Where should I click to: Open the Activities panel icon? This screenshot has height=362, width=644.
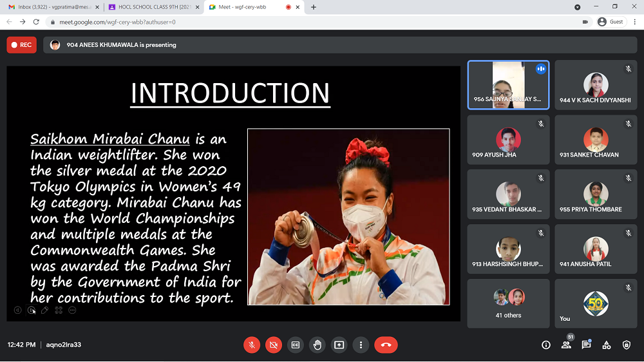606,345
